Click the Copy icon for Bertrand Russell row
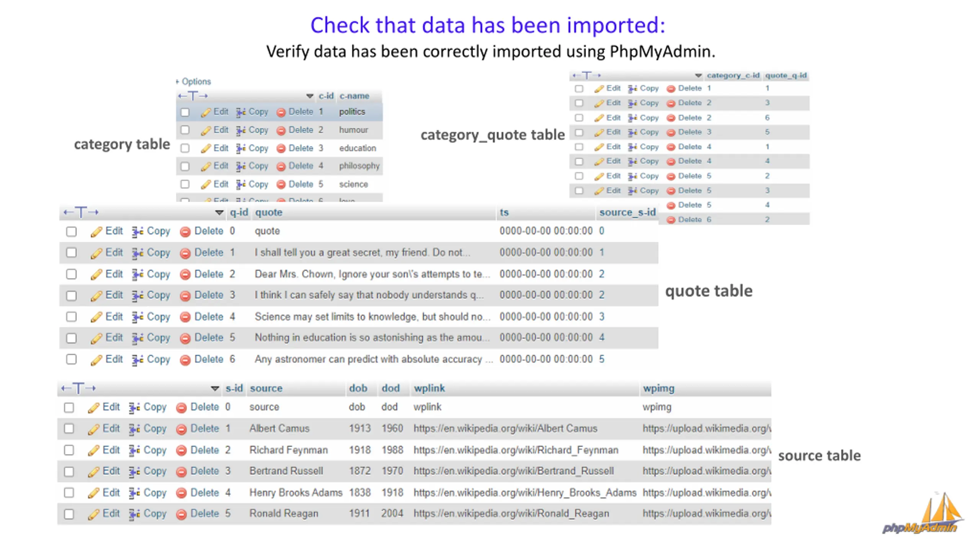The image size is (980, 551). pyautogui.click(x=134, y=471)
